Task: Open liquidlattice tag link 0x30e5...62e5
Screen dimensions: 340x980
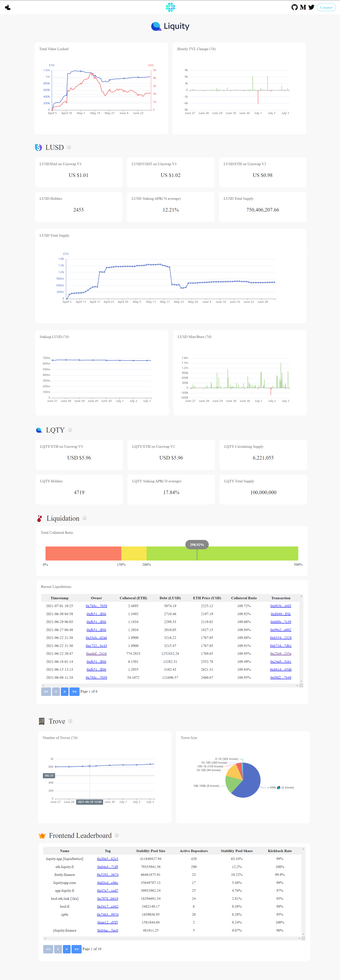Action: coord(108,859)
